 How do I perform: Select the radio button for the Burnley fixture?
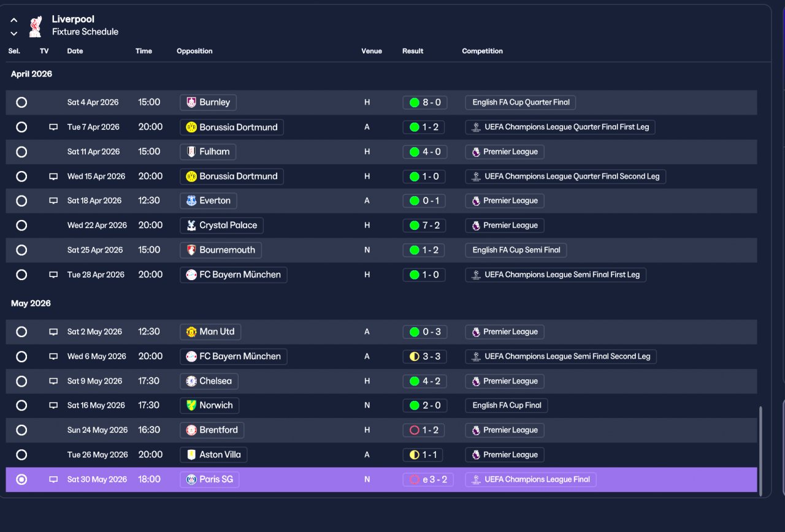pos(21,102)
